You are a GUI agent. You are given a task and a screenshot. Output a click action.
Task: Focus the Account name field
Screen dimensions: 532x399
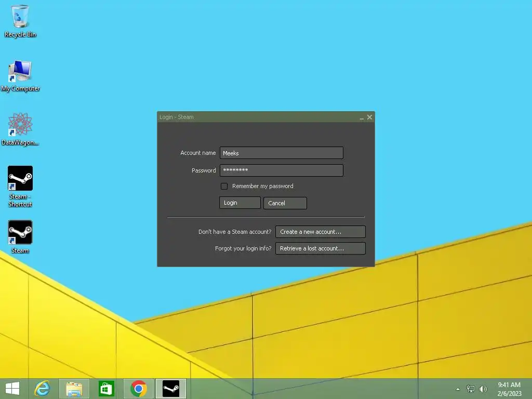281,153
